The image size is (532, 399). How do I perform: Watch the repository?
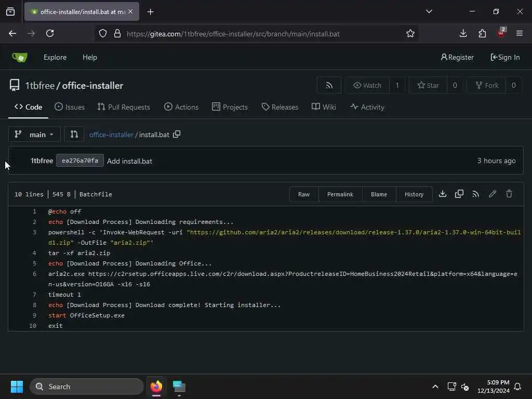tap(367, 85)
